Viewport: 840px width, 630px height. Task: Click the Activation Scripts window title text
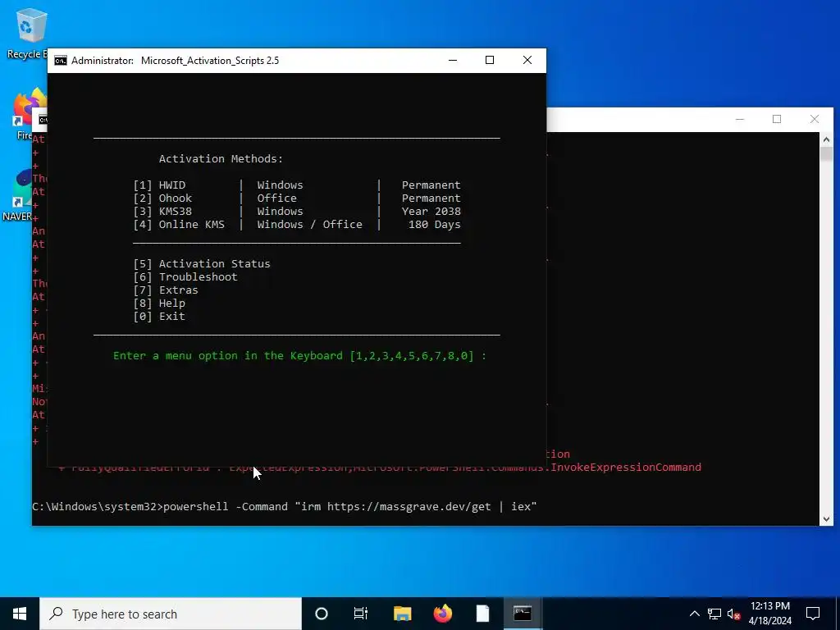coord(210,61)
